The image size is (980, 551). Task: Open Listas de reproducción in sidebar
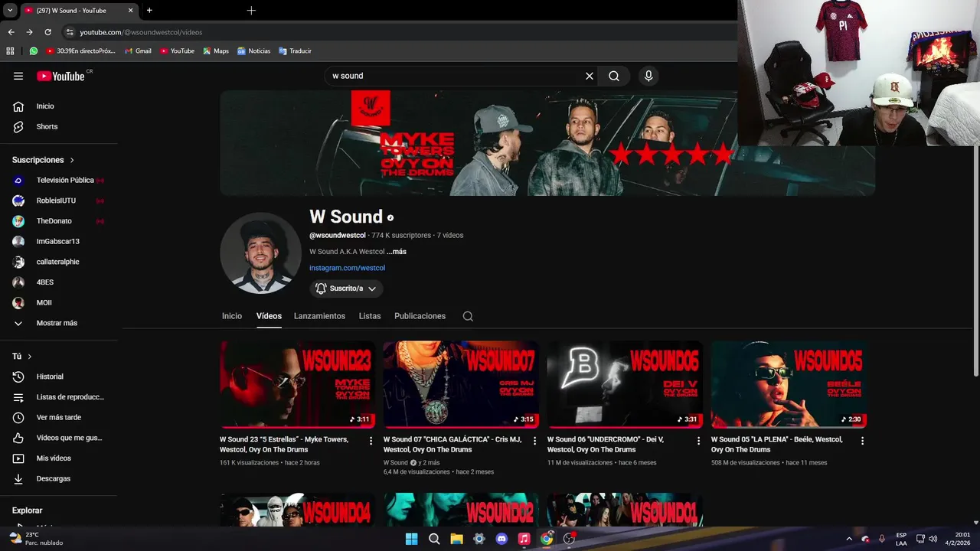pyautogui.click(x=60, y=397)
